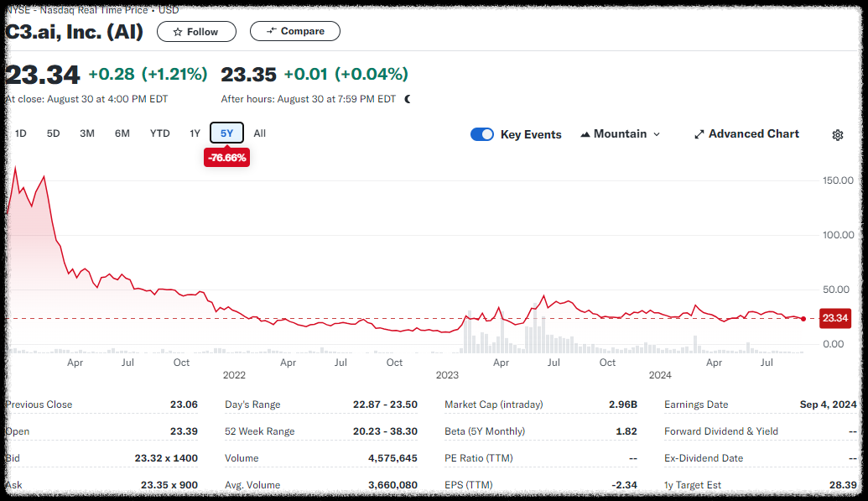Screen dimensions: 868x501
Task: Select the 5D time range
Action: 53,133
